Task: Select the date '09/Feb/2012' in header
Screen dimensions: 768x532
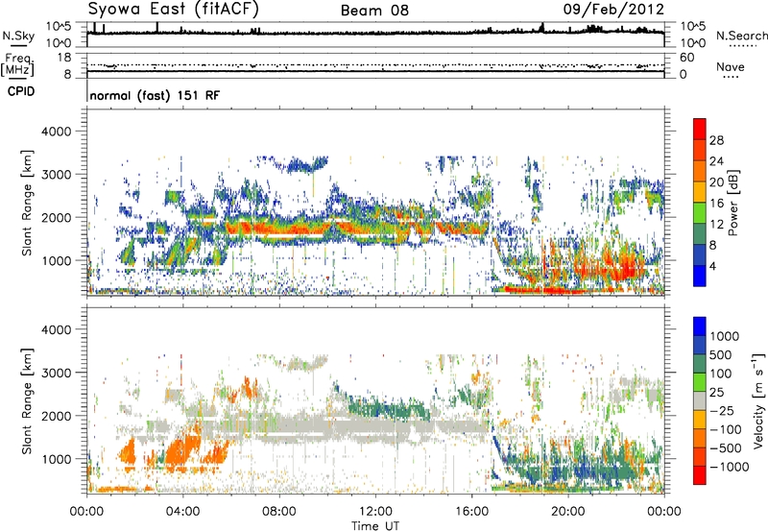Action: [x=613, y=10]
